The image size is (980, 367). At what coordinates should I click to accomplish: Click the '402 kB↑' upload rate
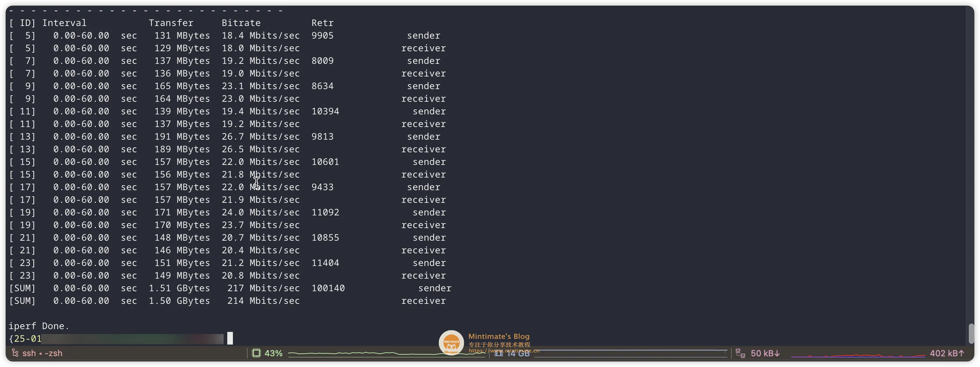click(x=947, y=353)
